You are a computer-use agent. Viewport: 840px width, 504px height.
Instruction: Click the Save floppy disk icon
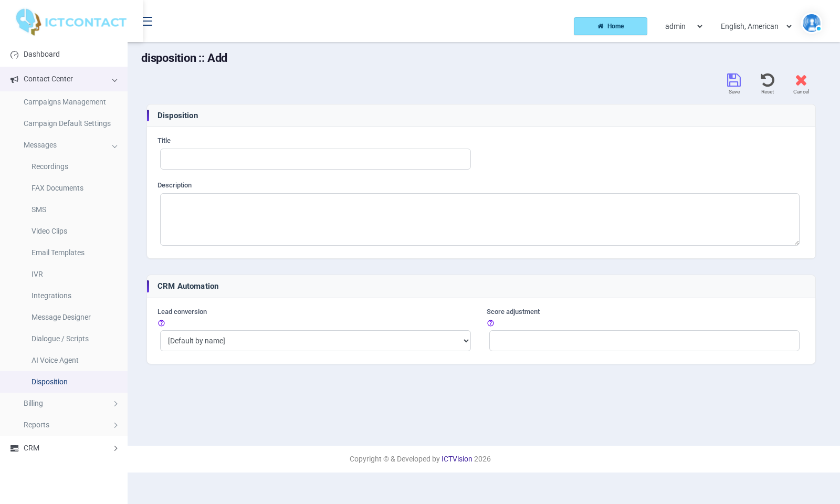tap(734, 80)
